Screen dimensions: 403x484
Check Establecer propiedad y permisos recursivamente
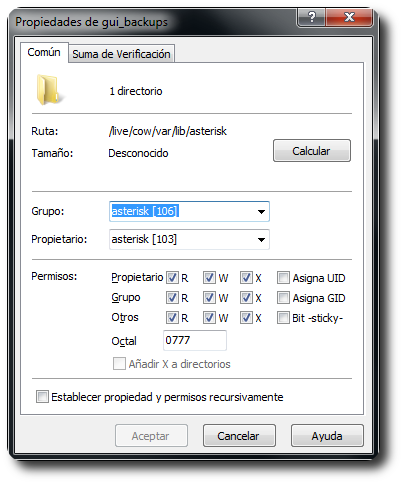42,397
